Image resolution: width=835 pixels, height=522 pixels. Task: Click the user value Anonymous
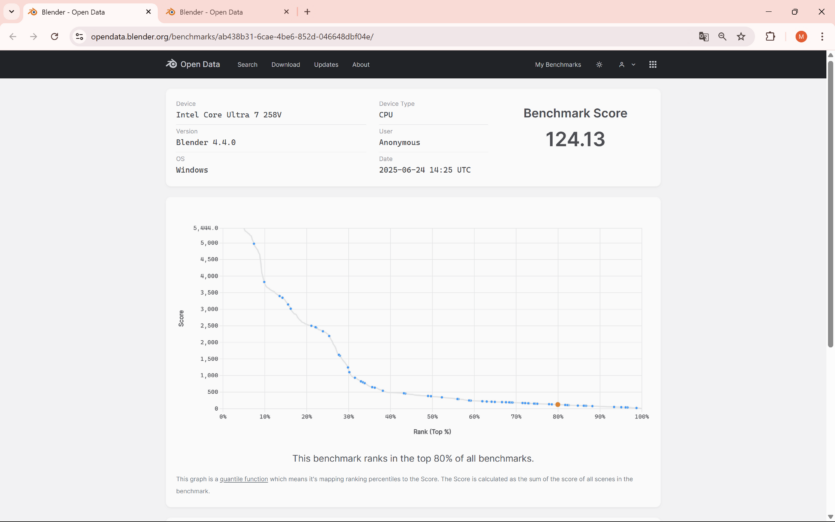point(399,142)
